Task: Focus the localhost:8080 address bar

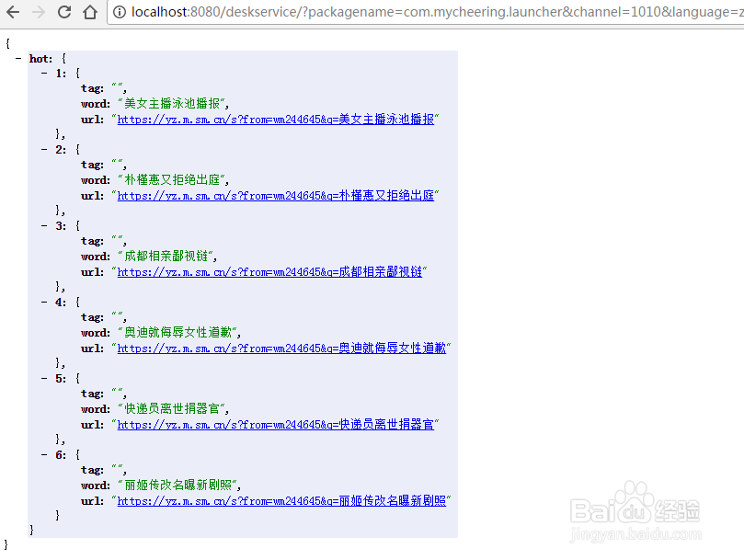Action: pyautogui.click(x=426, y=12)
